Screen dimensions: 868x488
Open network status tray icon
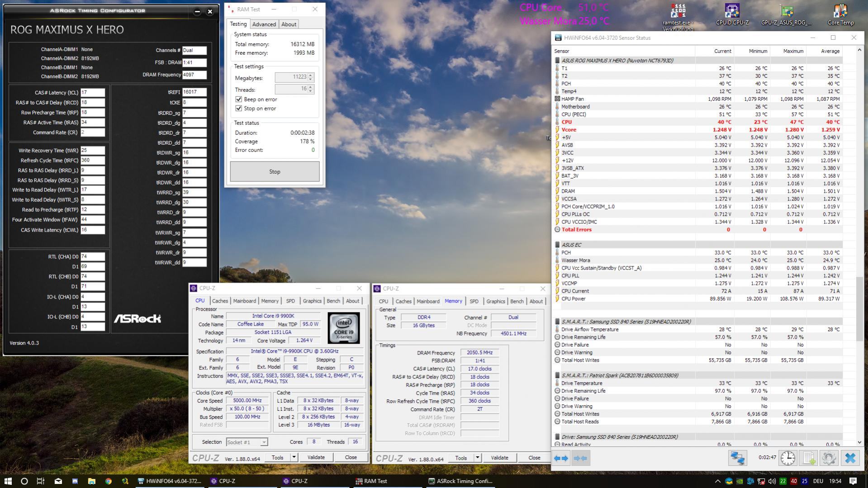point(761,481)
